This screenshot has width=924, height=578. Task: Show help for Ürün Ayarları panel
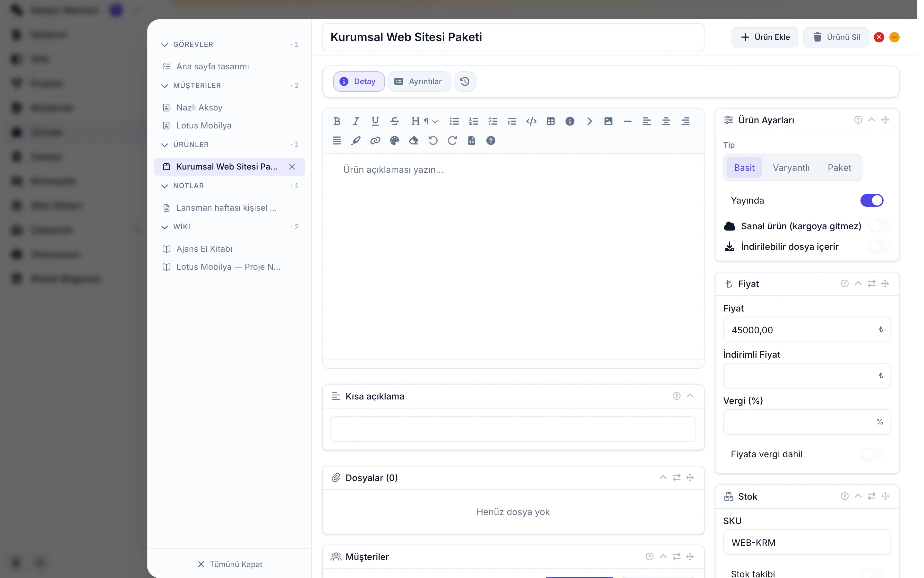click(x=858, y=120)
